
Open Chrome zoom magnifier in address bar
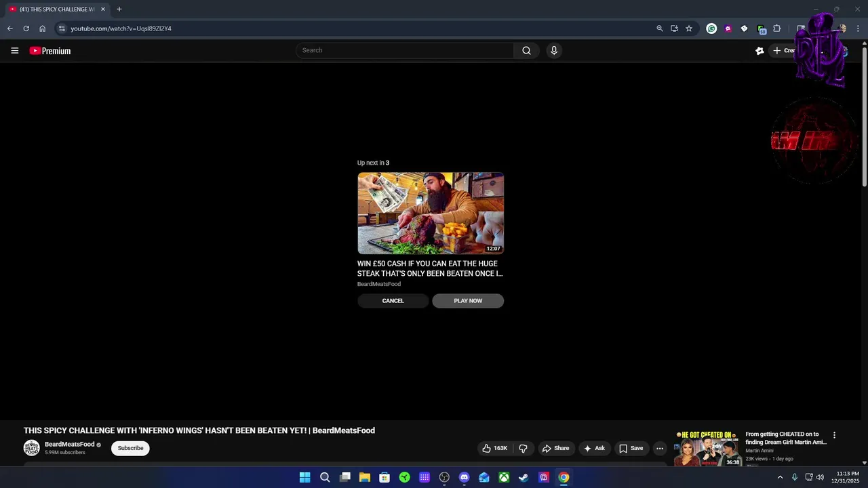tap(660, 28)
